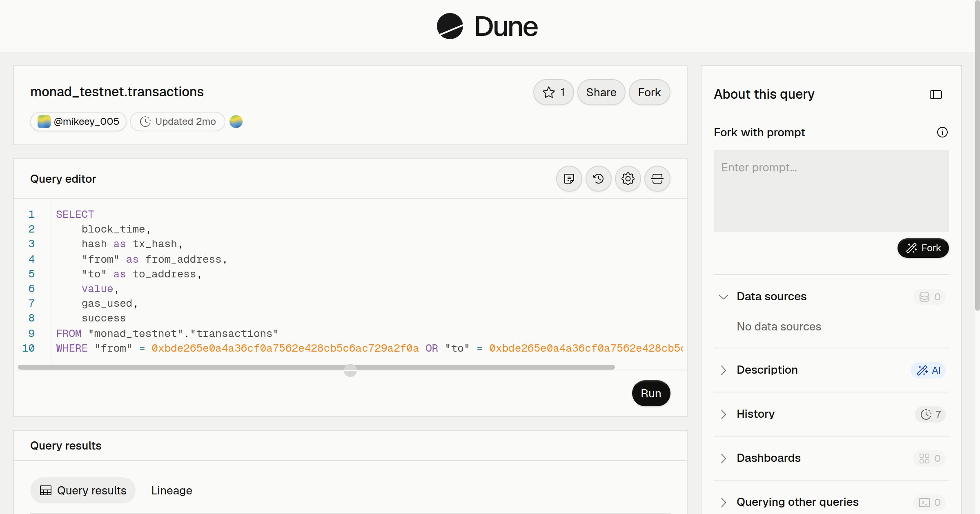The height and width of the screenshot is (514, 980).
Task: Click gas_used on line 7
Action: (x=107, y=304)
